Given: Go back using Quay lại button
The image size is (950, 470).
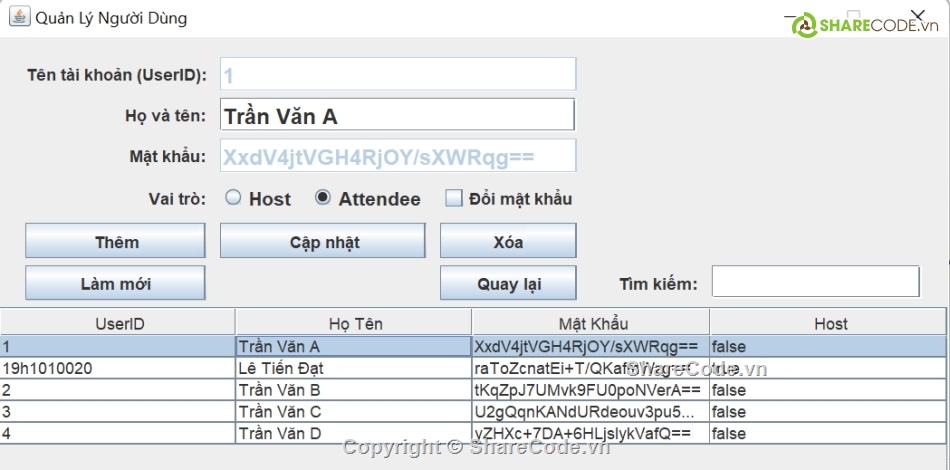Looking at the screenshot, I should 508,284.
